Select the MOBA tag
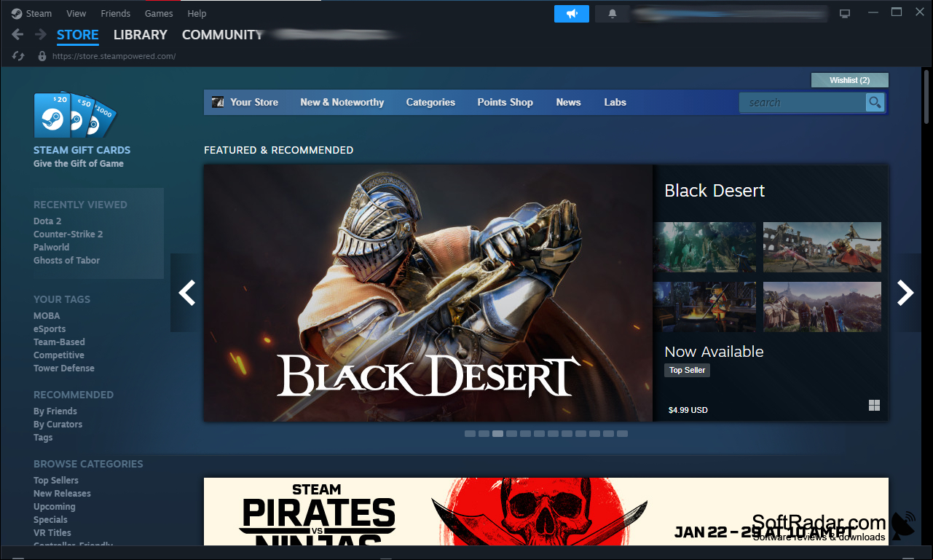Image resolution: width=933 pixels, height=560 pixels. pyautogui.click(x=47, y=316)
